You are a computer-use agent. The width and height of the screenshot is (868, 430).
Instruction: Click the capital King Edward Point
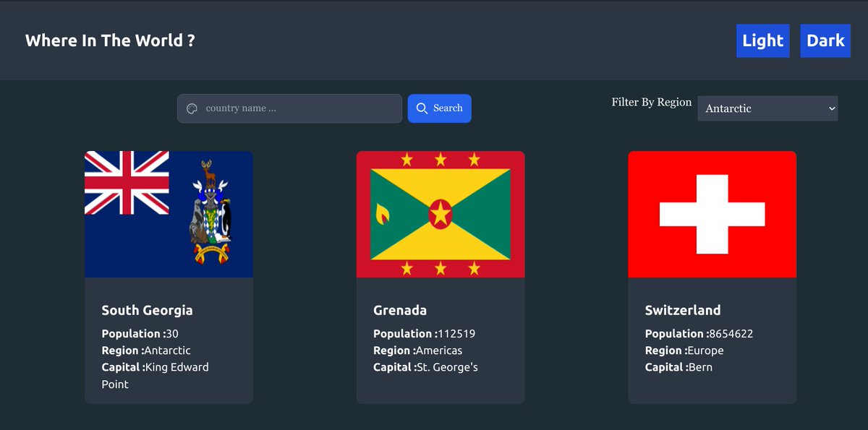click(156, 376)
